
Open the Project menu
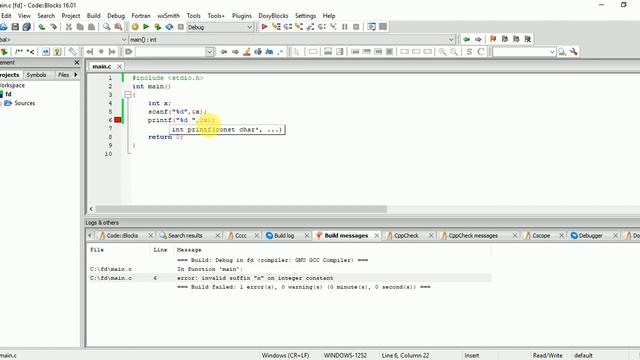point(71,16)
